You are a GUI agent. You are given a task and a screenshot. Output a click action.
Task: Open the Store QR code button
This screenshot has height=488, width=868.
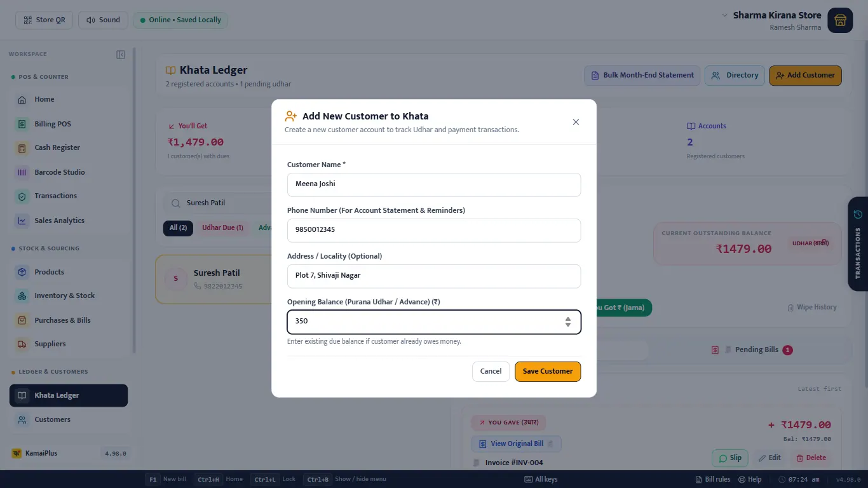point(44,20)
